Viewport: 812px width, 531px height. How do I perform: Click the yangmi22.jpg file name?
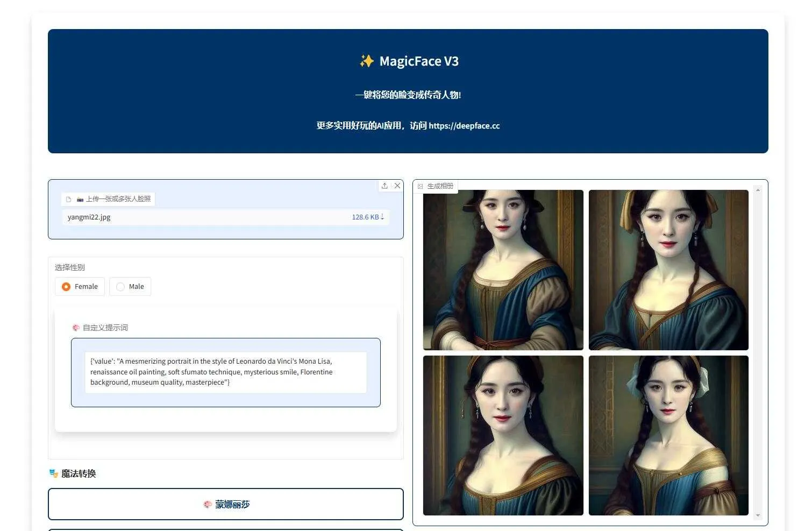89,217
